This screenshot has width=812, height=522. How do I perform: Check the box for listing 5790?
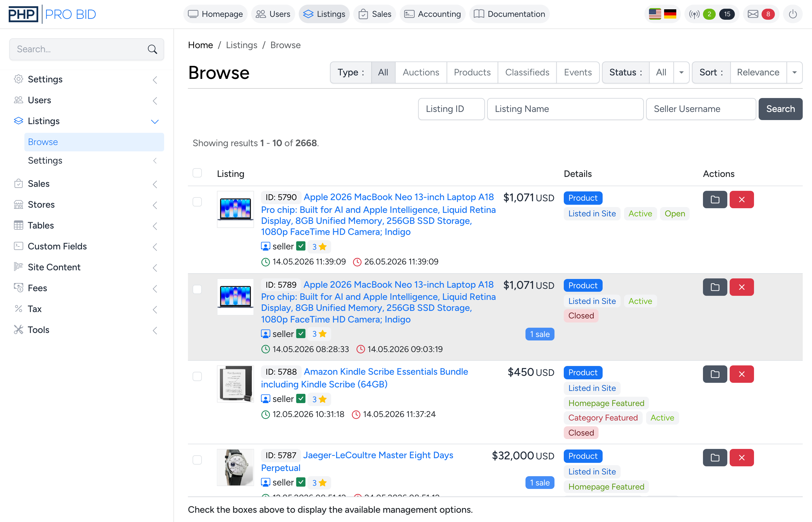pos(197,202)
